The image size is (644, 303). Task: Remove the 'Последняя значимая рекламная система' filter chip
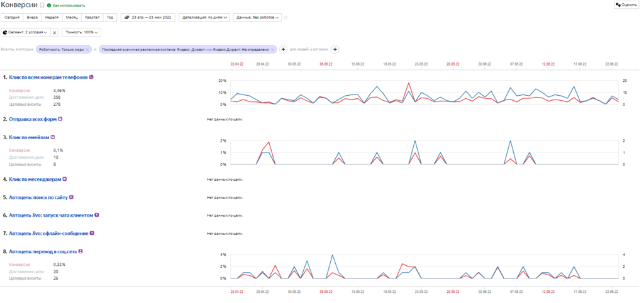tap(272, 49)
